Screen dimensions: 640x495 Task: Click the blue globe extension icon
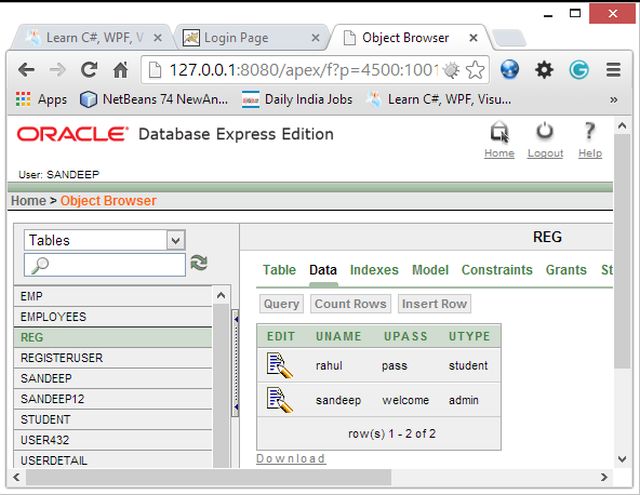(x=510, y=69)
